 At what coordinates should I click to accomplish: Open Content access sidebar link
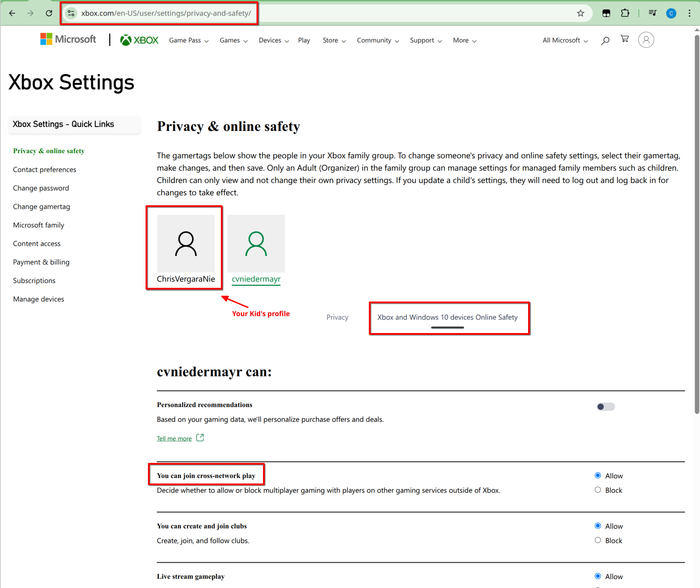click(37, 243)
